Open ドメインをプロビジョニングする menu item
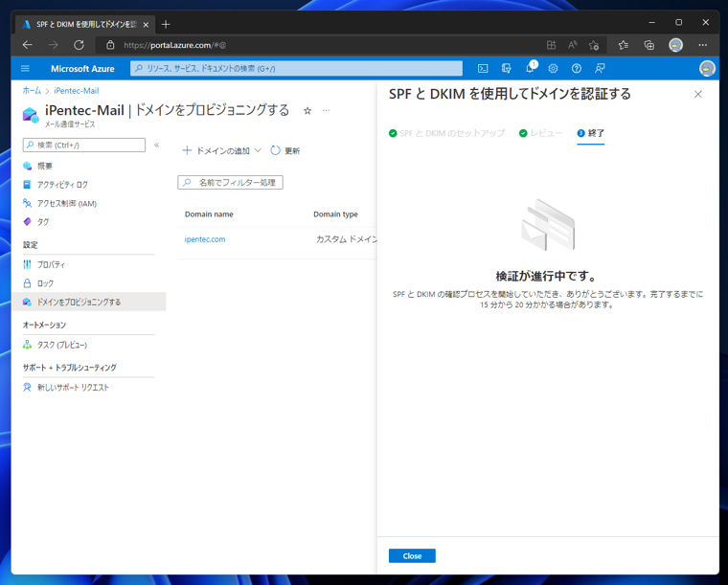This screenshot has width=728, height=585. coord(88,302)
